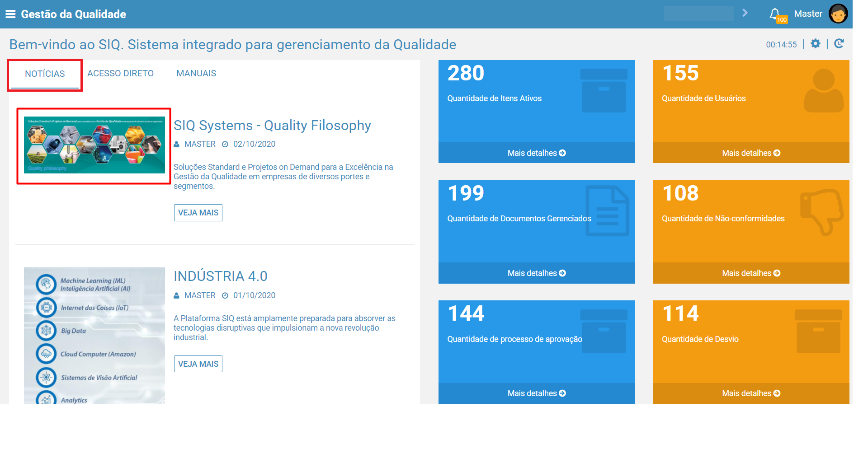This screenshot has width=868, height=472.
Task: Open the Master user avatar
Action: 838,14
